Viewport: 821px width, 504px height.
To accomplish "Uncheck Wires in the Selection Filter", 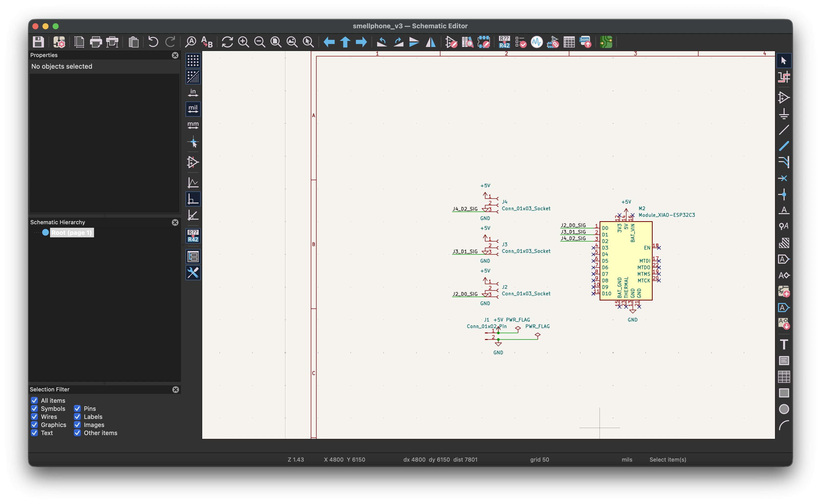I will [x=34, y=417].
